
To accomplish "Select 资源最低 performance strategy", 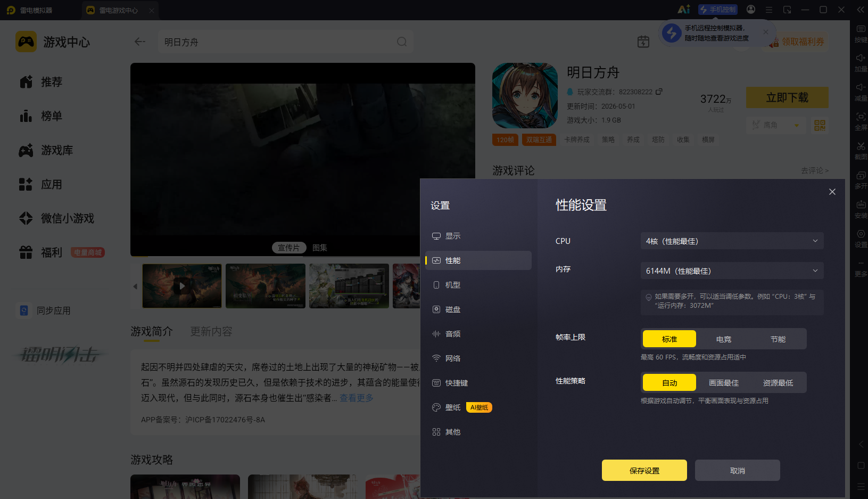I will [x=778, y=383].
